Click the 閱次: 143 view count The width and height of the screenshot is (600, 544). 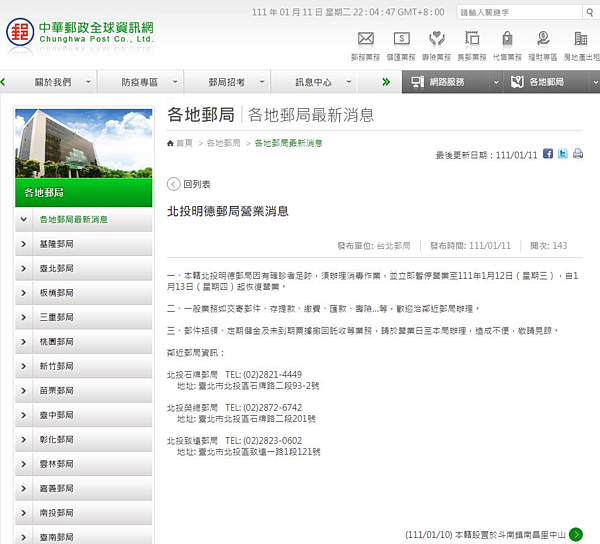548,246
